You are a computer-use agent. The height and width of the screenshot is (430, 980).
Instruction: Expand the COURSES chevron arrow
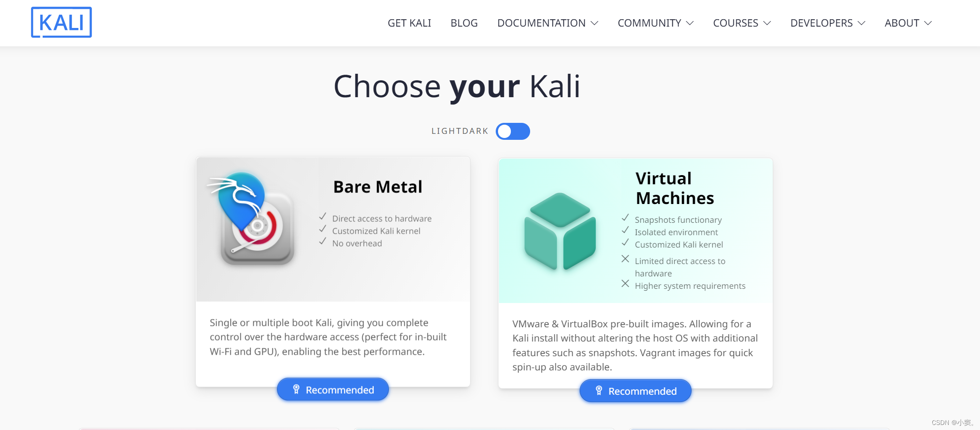coord(767,23)
